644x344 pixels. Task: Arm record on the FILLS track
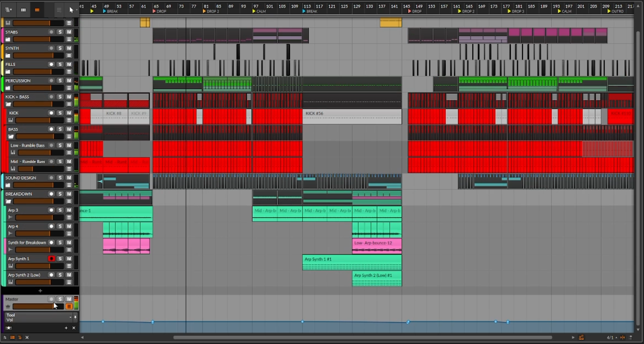tap(51, 64)
